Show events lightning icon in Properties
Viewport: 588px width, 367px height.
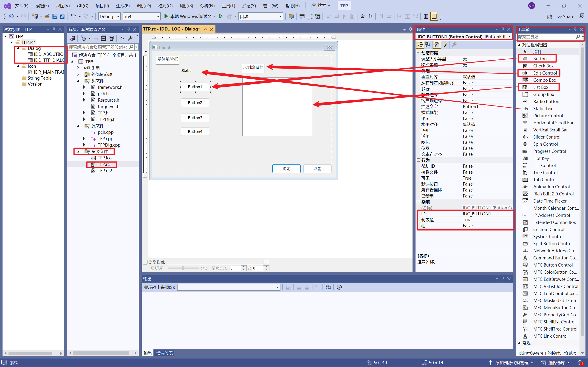coord(445,45)
